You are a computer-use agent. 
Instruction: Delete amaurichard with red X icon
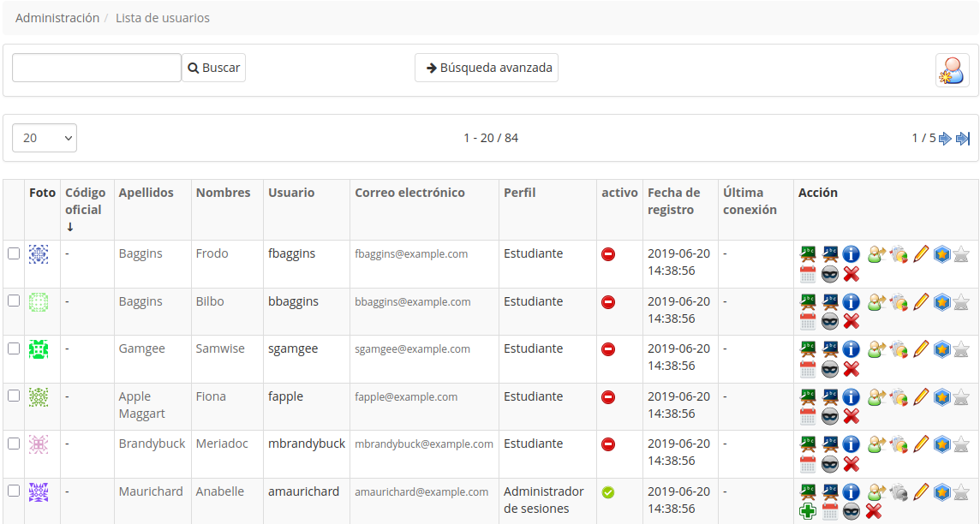click(x=873, y=511)
